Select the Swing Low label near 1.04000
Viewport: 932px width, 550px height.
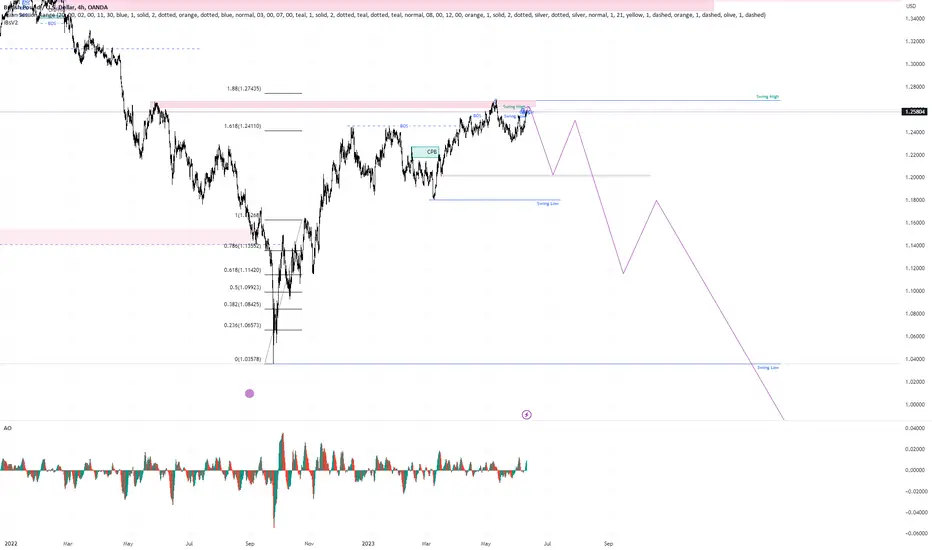768,367
